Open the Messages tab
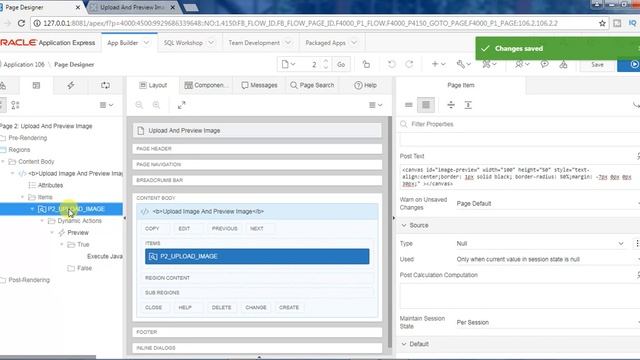Viewport: 640px width, 360px height. (259, 85)
